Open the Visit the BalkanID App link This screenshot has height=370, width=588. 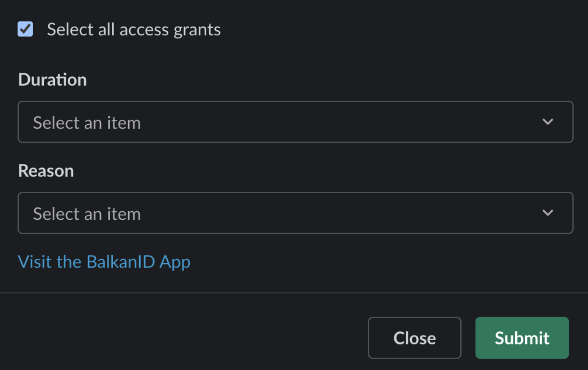pos(104,262)
